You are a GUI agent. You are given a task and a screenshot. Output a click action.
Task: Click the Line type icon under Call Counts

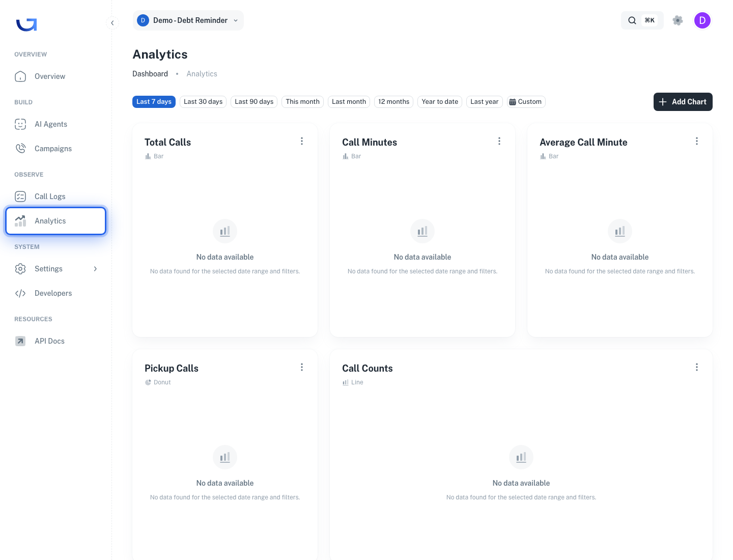tap(346, 382)
